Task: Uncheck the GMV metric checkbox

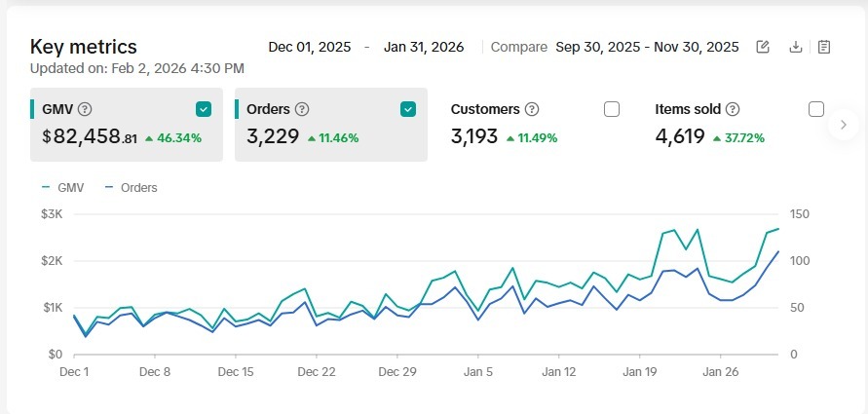Action: tap(204, 109)
